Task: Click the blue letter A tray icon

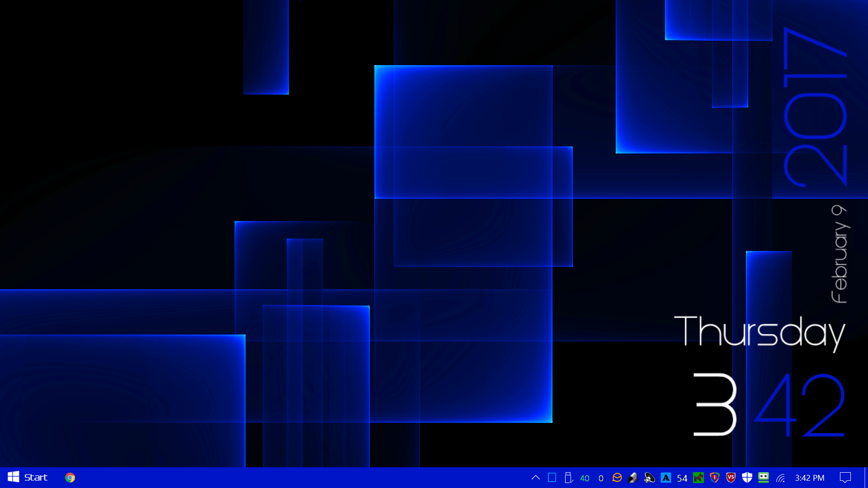Action: (x=666, y=478)
